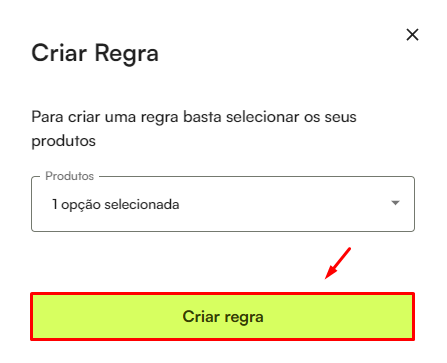Close the Criar Regra dialog

coord(412,35)
